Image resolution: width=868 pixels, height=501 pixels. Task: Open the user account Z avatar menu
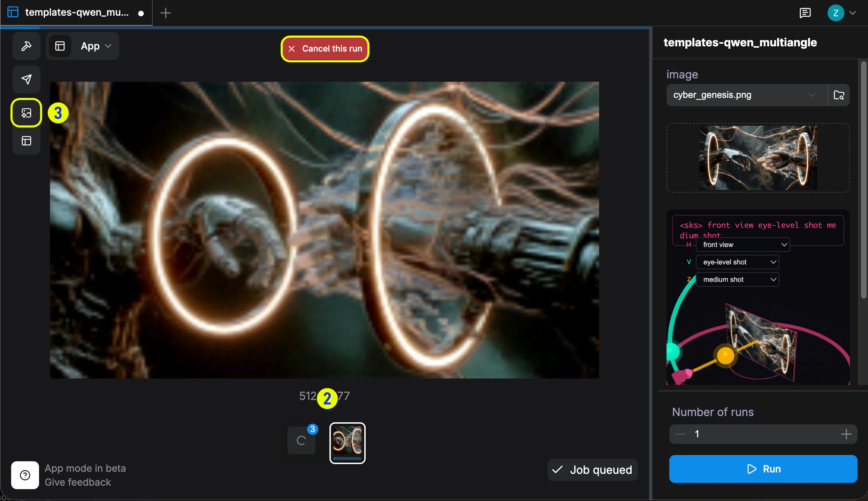[x=836, y=13]
